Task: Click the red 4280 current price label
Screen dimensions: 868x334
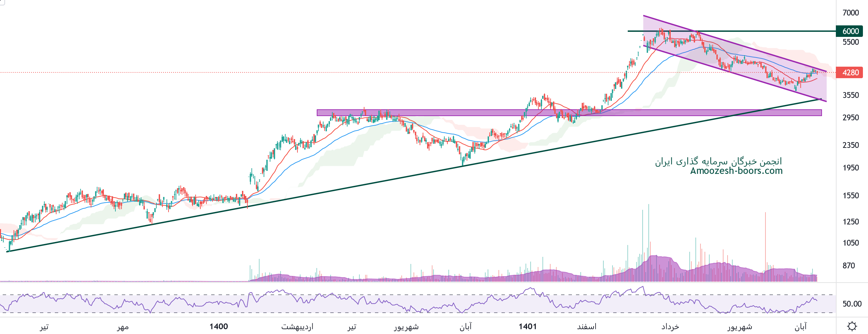Action: click(x=850, y=73)
